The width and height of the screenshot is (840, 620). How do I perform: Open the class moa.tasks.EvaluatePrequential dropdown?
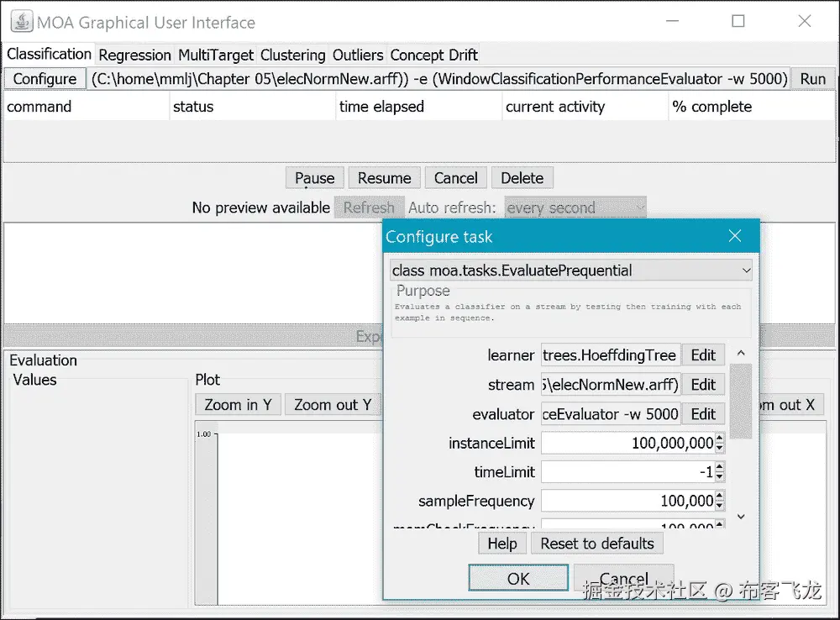(571, 271)
